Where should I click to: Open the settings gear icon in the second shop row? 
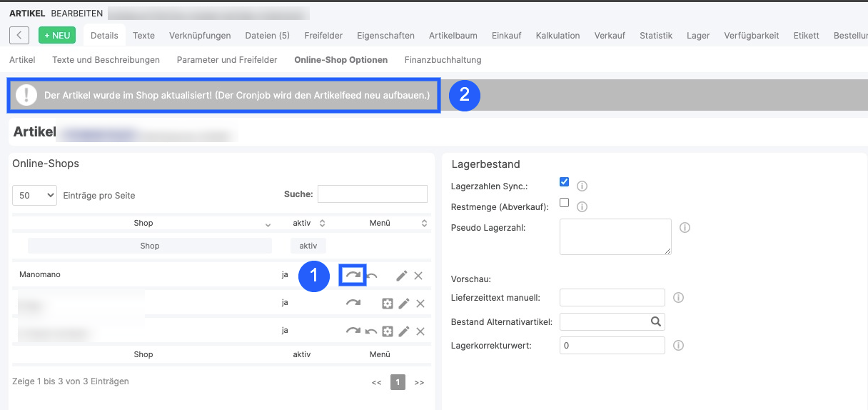click(388, 304)
